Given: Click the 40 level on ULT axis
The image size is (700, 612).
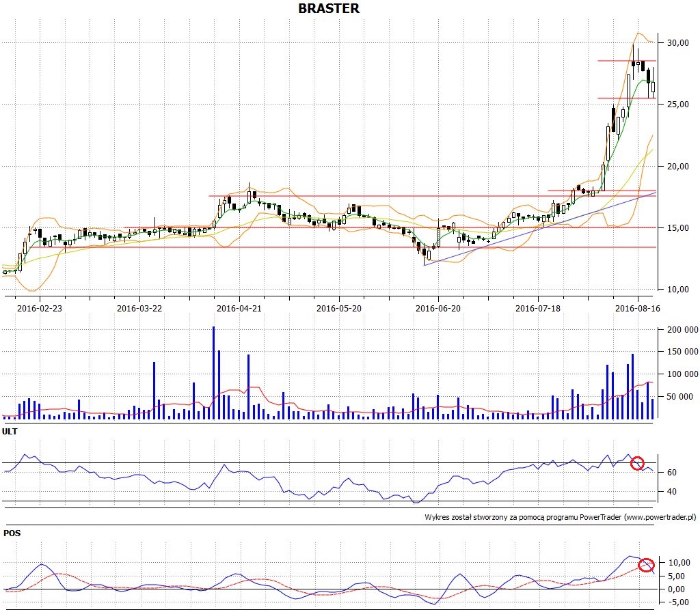Looking at the screenshot, I should point(671,492).
